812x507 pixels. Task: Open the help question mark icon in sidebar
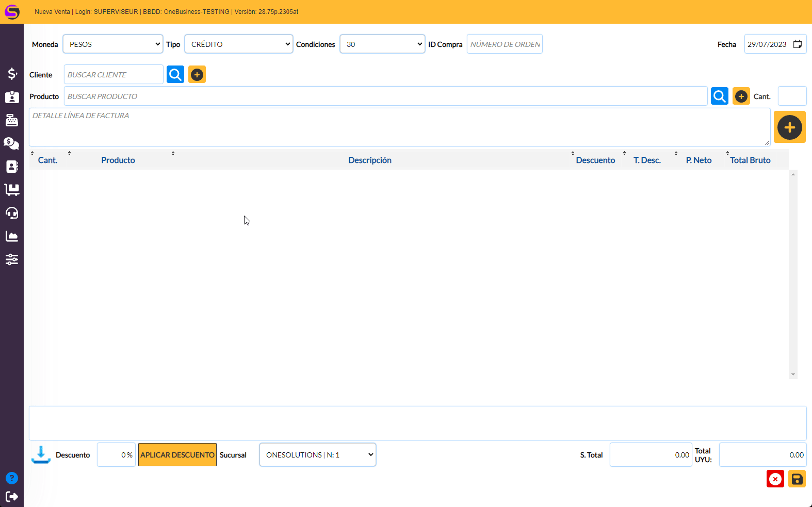point(12,478)
